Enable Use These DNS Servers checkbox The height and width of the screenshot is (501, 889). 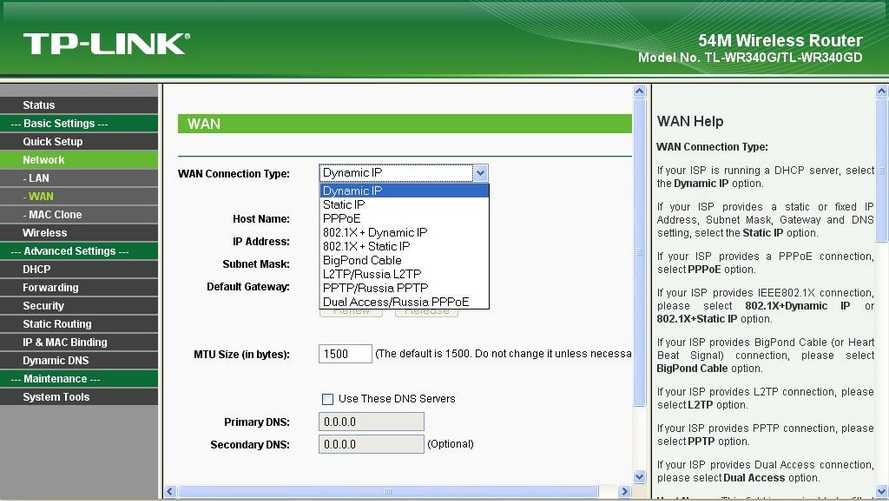pos(328,399)
